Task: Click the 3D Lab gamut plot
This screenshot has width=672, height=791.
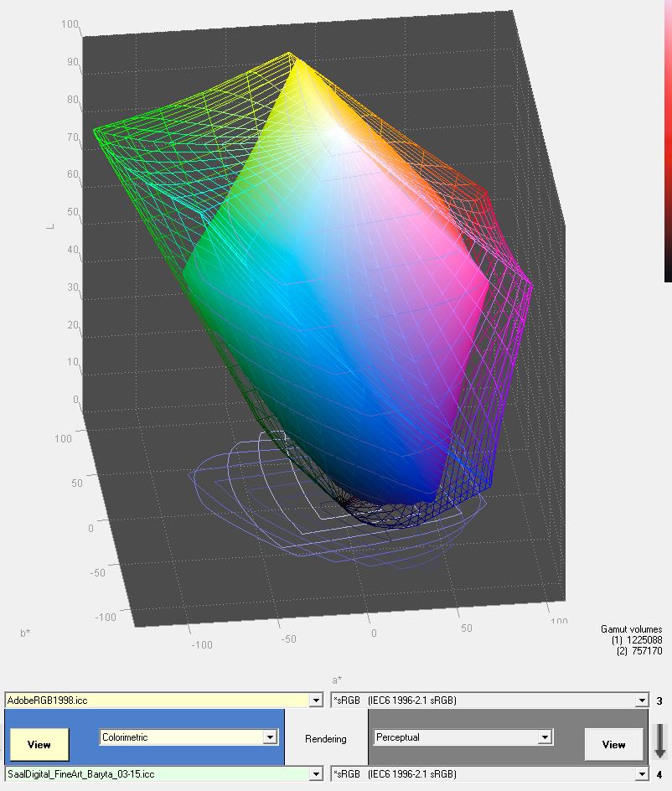Action: 323,318
